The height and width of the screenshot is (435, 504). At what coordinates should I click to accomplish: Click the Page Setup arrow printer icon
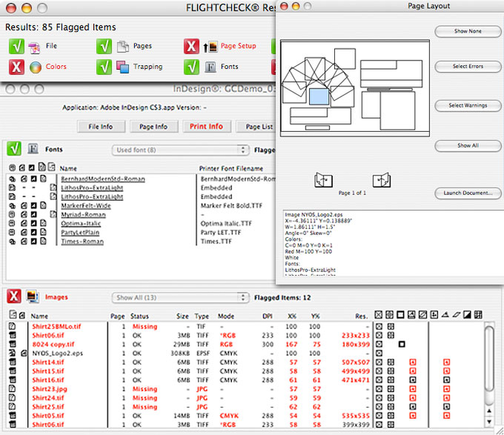tap(210, 47)
